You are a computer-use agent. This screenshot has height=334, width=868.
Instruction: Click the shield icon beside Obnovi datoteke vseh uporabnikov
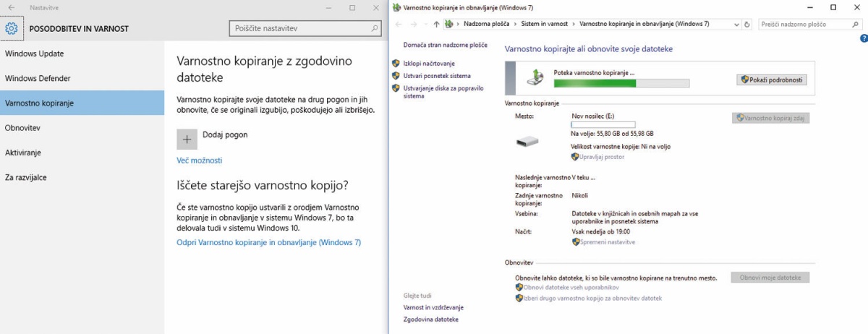click(x=519, y=288)
